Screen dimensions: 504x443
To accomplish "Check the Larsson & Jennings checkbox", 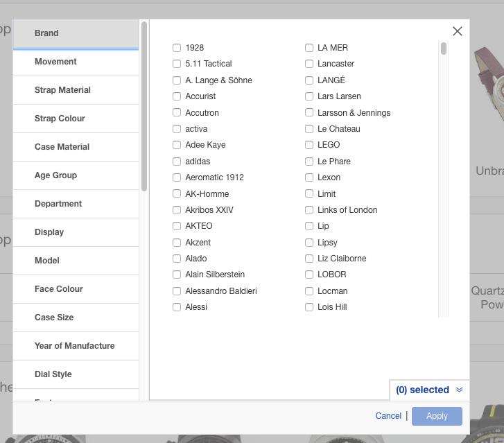I will pos(309,112).
